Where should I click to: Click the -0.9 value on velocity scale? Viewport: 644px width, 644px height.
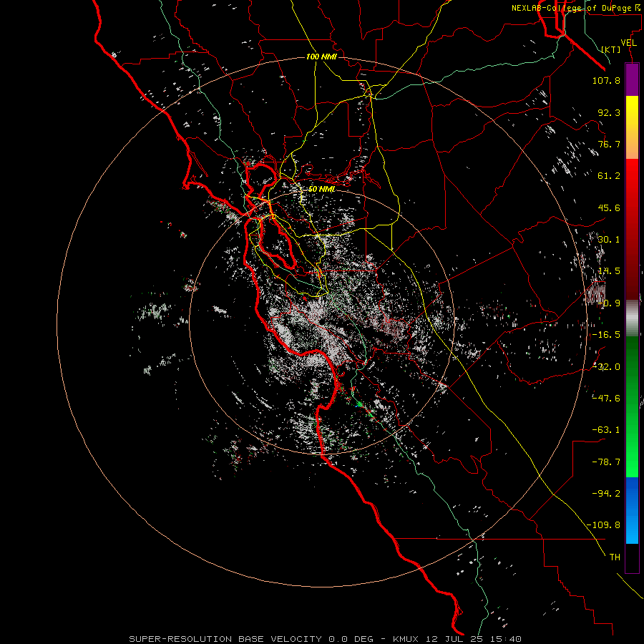coord(609,303)
